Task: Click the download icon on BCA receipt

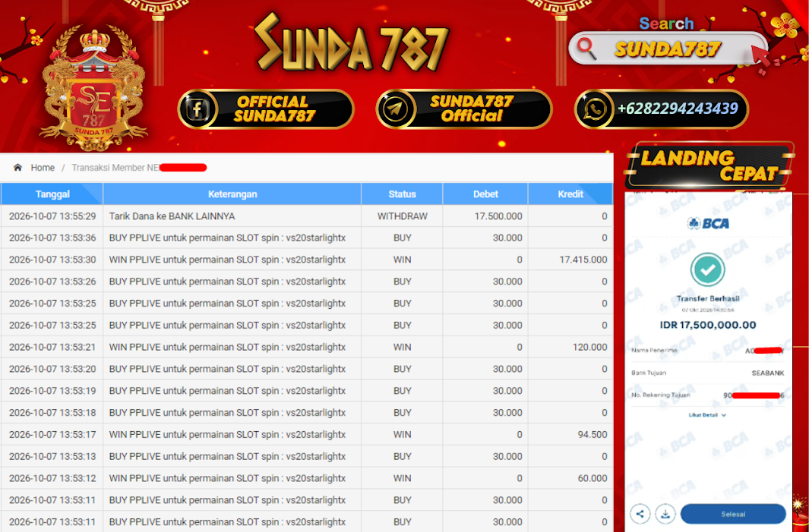Action: pyautogui.click(x=665, y=514)
